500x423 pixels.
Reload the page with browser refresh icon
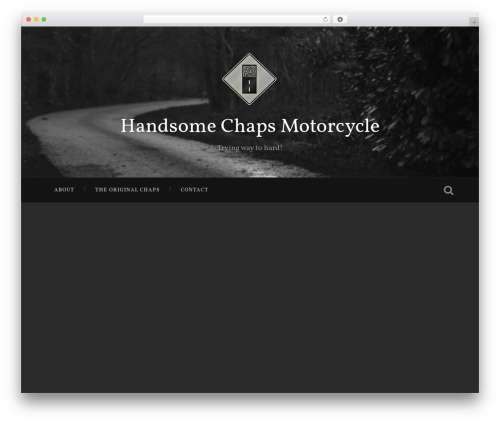click(325, 19)
